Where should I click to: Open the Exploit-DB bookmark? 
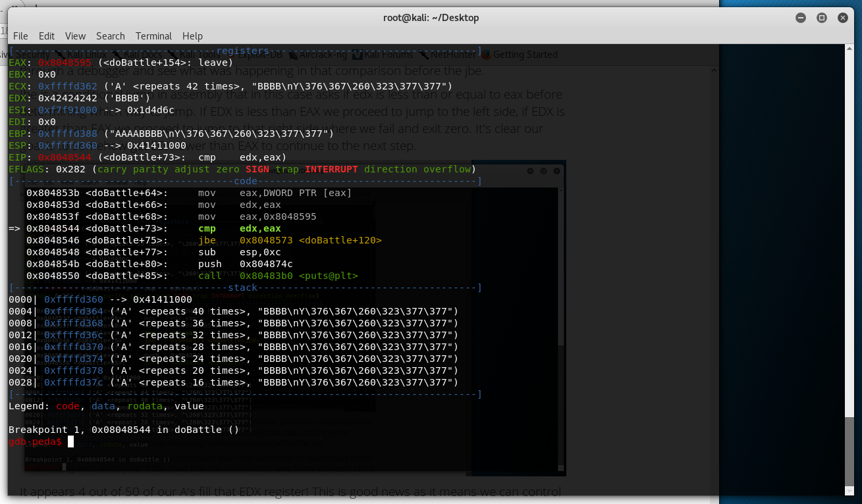[260, 55]
